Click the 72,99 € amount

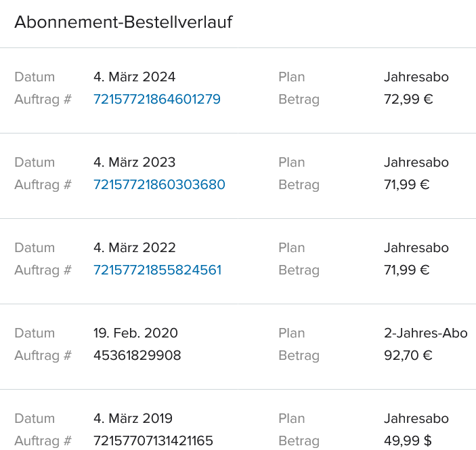click(x=408, y=100)
